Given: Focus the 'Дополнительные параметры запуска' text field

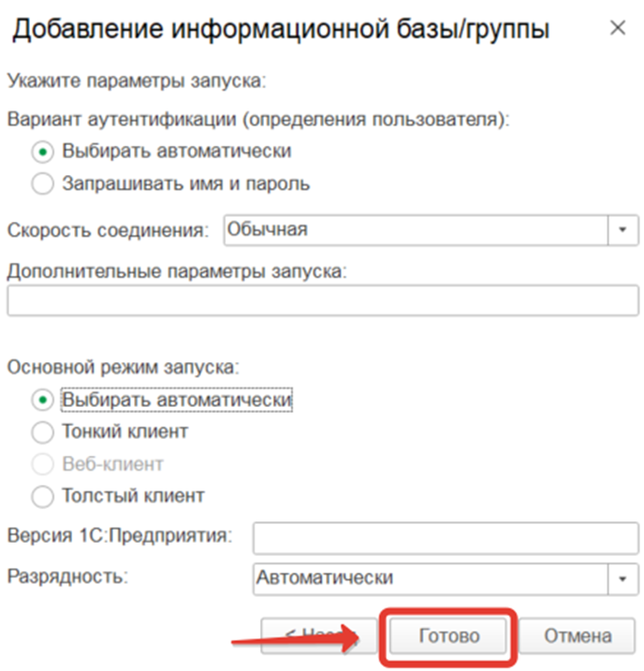Looking at the screenshot, I should 323,300.
